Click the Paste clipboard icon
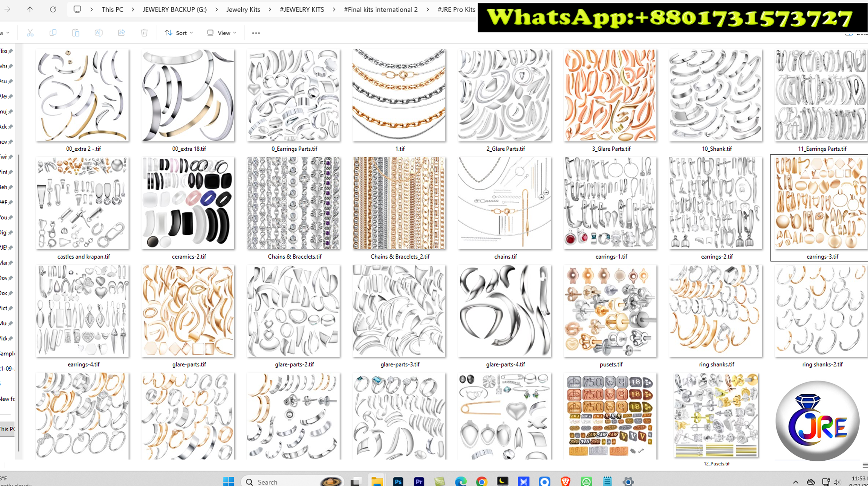Viewport: 868px width, 486px height. (x=76, y=33)
